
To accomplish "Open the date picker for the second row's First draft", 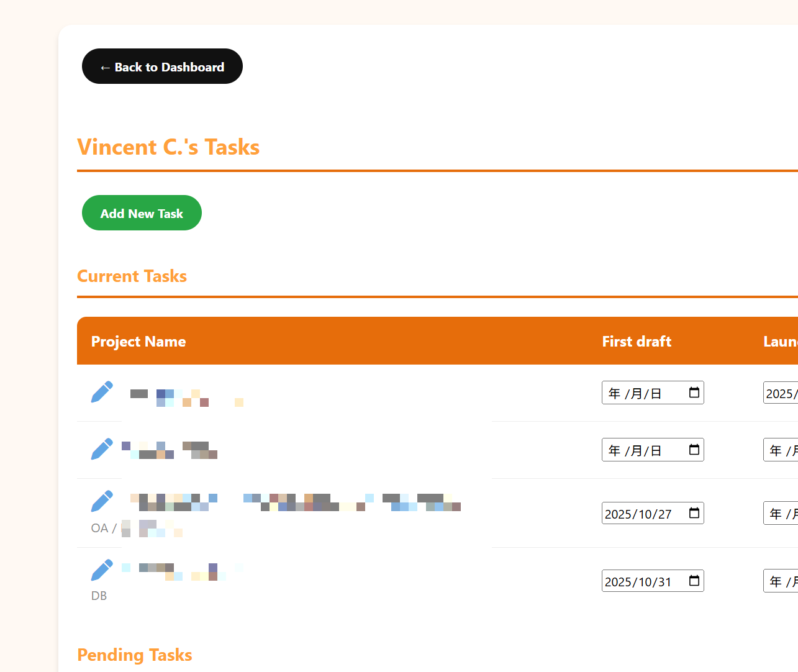I will click(694, 450).
